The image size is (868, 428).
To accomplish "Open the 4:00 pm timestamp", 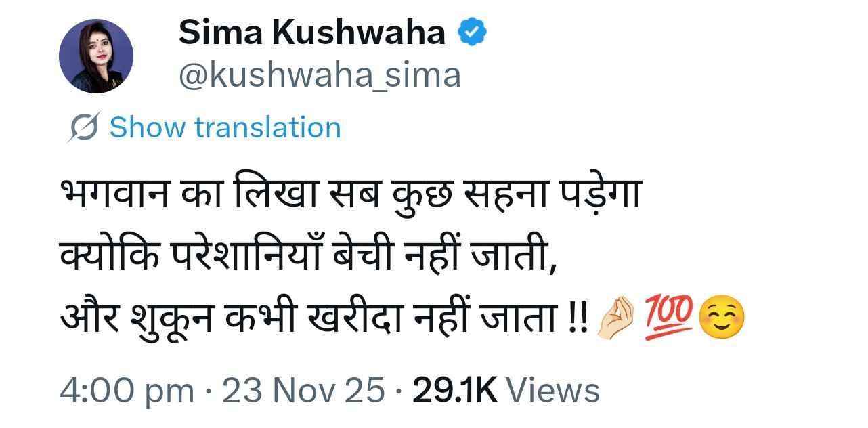I will [126, 391].
